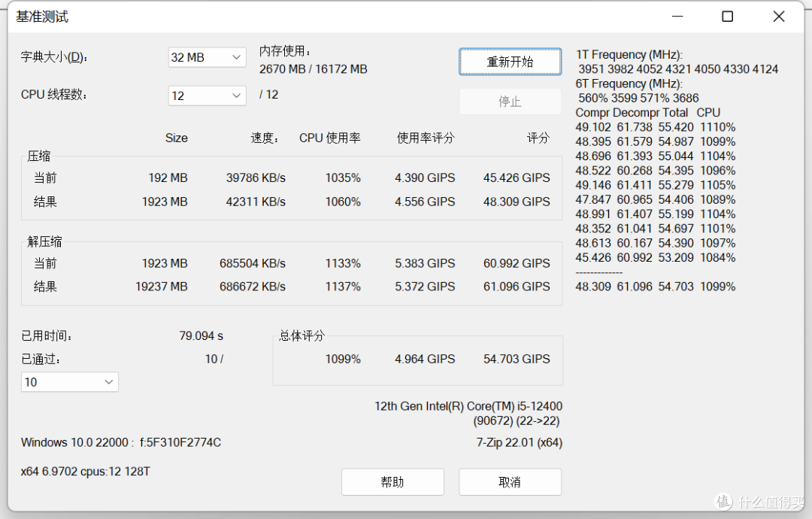
Task: Click the 6T Frequency values 560% 3599 571% 3686
Action: tap(638, 99)
